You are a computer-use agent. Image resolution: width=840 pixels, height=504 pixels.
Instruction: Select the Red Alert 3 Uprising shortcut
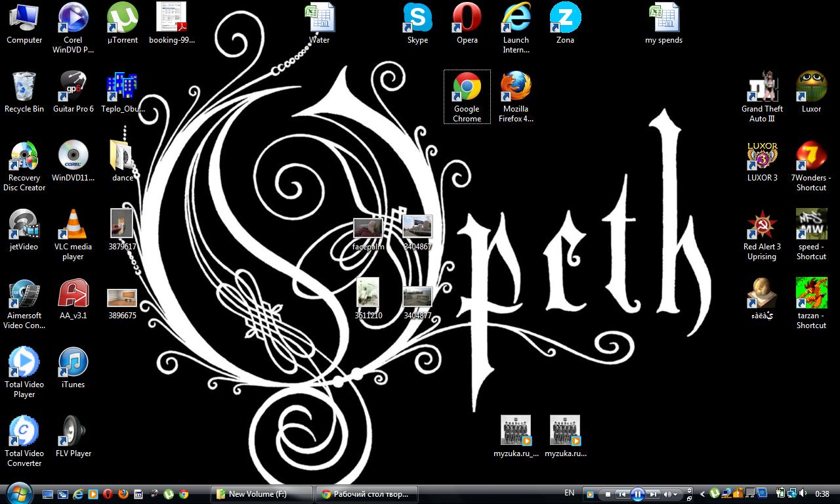[762, 235]
